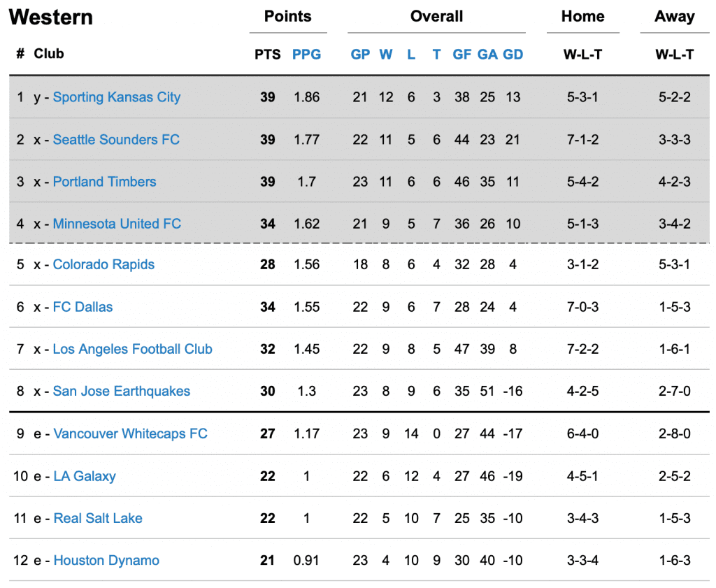Viewport: 716px width, 588px height.
Task: Sort table by GF goals for
Action: 461,55
